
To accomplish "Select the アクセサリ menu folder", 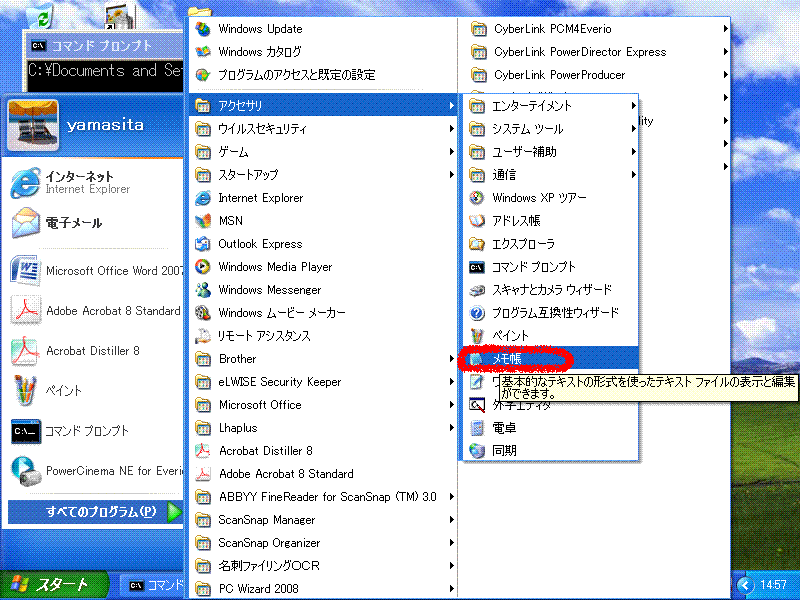I will pyautogui.click(x=323, y=105).
